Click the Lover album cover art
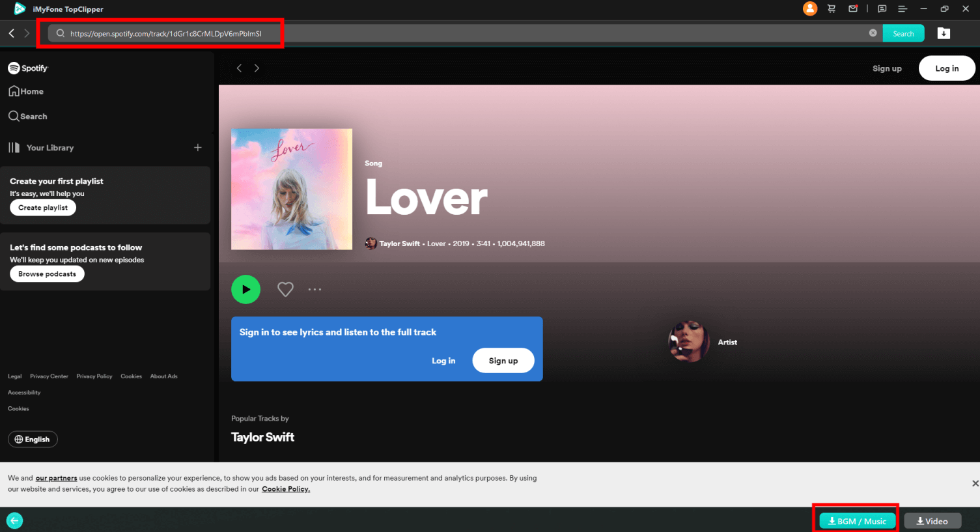The height and width of the screenshot is (532, 980). [x=292, y=189]
